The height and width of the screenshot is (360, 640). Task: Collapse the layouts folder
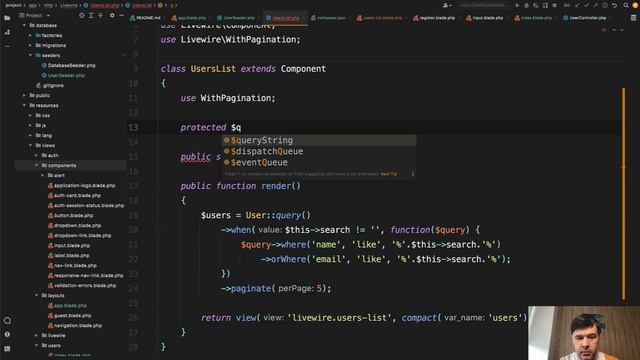pos(36,296)
